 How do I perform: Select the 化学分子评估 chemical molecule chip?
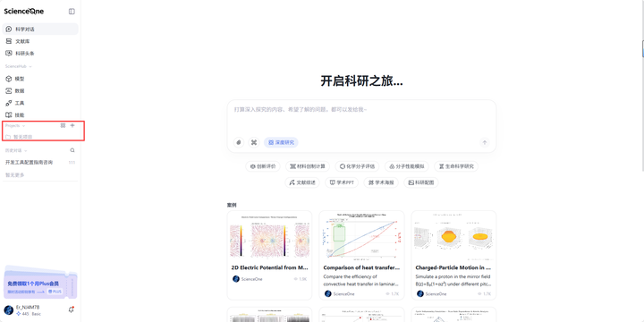tap(357, 166)
